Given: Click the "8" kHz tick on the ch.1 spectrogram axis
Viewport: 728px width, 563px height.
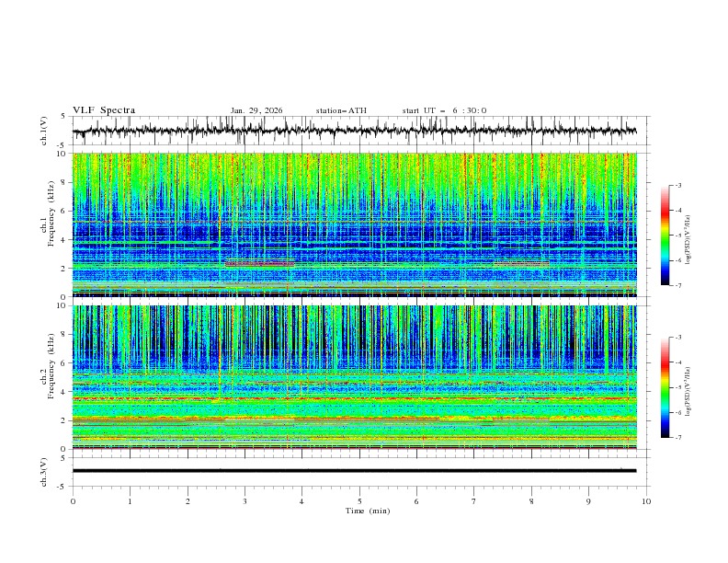Looking at the screenshot, I should [65, 182].
